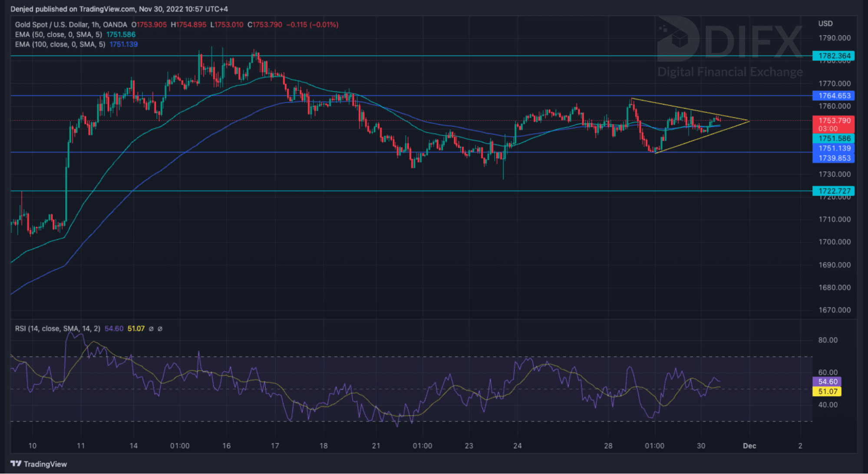Click the 1782.364 cyan price label
Viewport: 868px width, 474px height.
pyautogui.click(x=834, y=56)
